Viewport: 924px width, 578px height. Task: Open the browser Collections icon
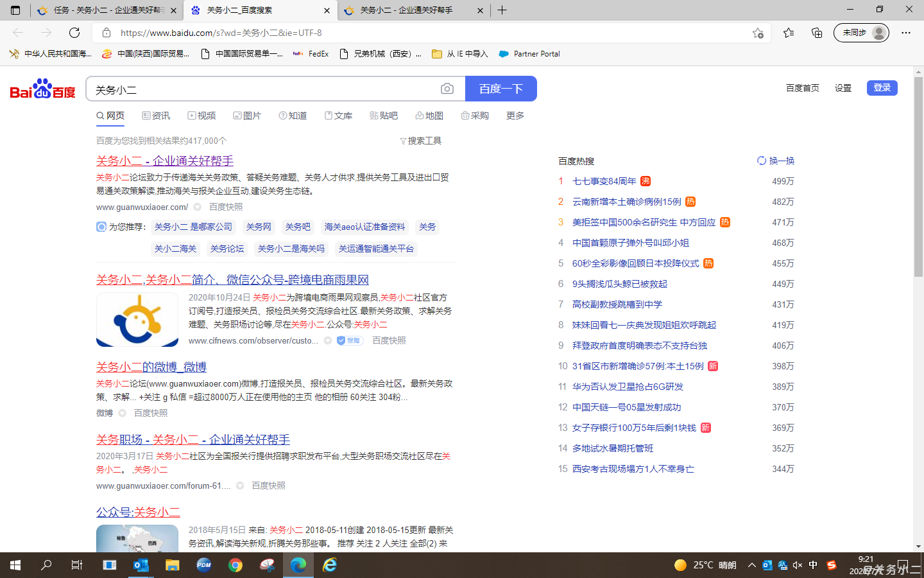(817, 33)
